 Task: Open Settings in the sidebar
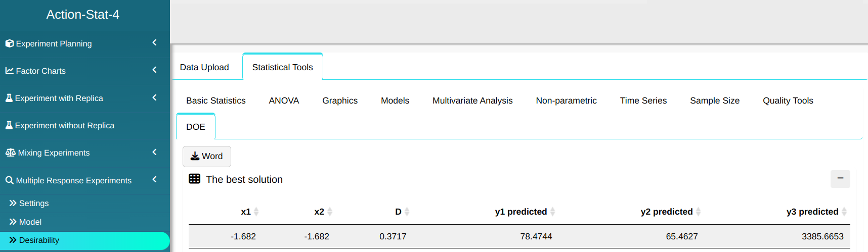coord(33,203)
